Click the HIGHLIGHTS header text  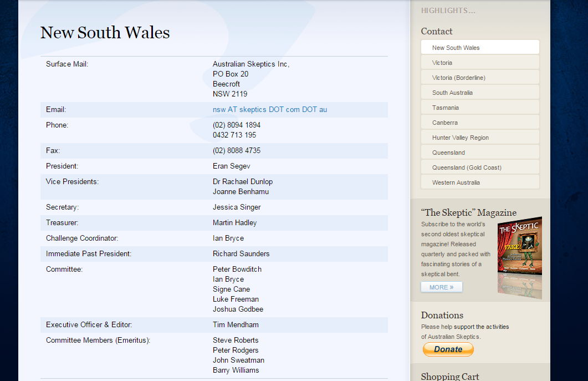448,11
